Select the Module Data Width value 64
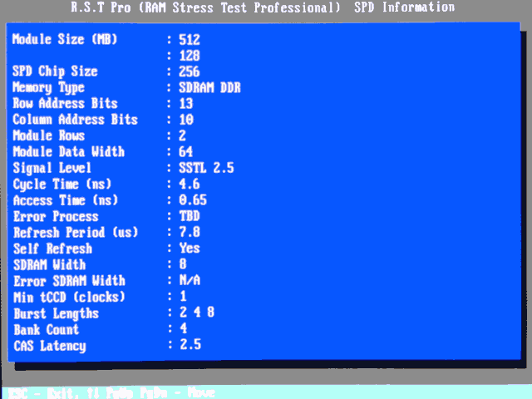The image size is (532, 399). point(186,151)
